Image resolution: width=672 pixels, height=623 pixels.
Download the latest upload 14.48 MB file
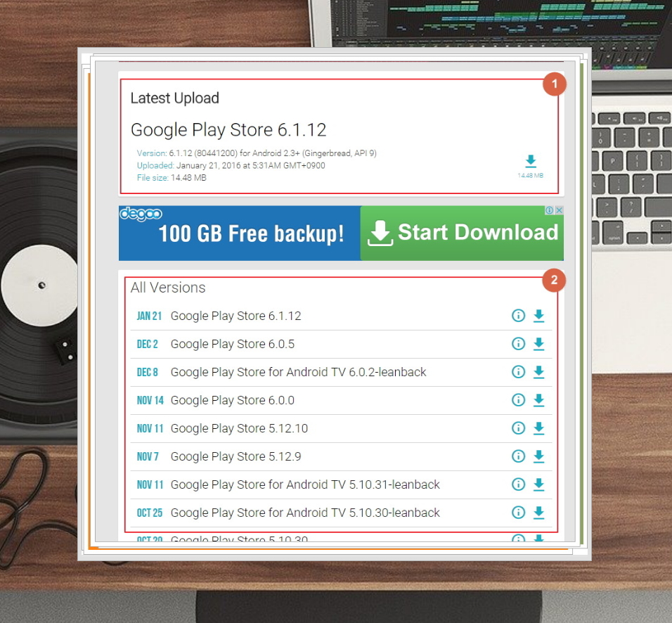point(531,167)
